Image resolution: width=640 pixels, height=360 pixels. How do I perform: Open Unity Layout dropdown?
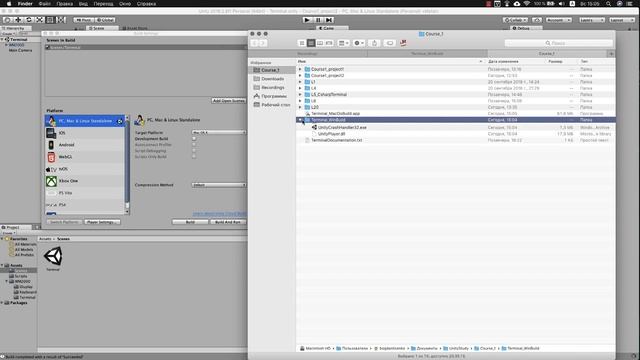pyautogui.click(x=622, y=20)
